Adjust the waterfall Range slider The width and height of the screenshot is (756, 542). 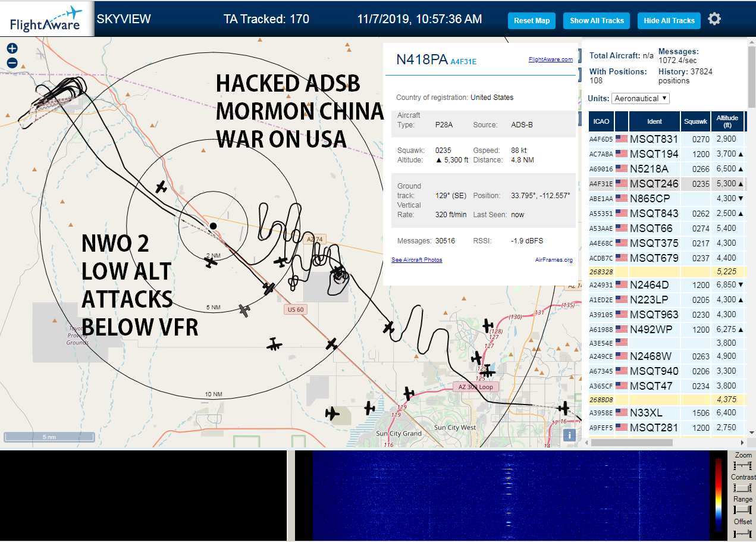[743, 510]
